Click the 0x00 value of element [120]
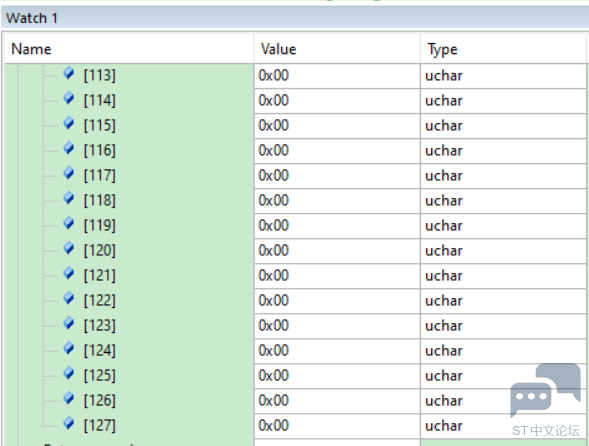The image size is (589, 446). 273,250
